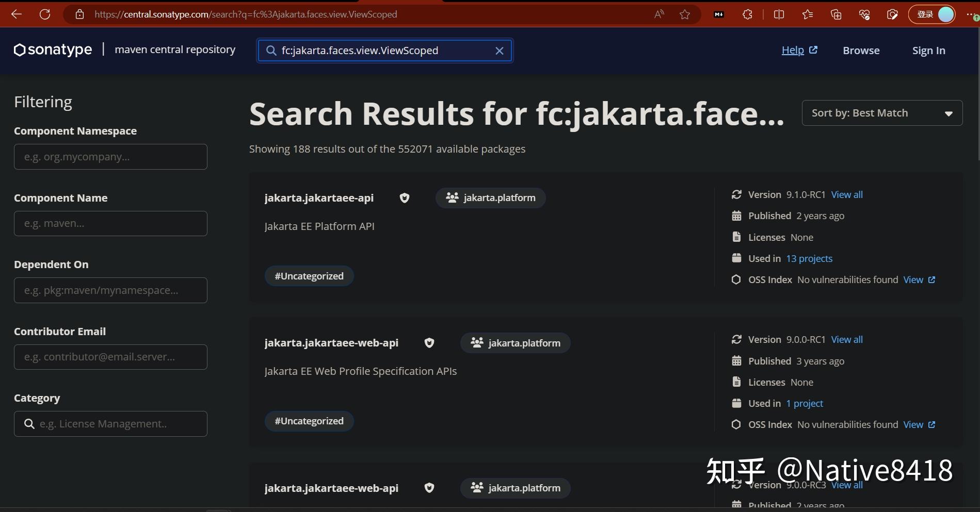This screenshot has width=980, height=512.
Task: Open the Sort by Best Match dropdown
Action: [x=881, y=112]
